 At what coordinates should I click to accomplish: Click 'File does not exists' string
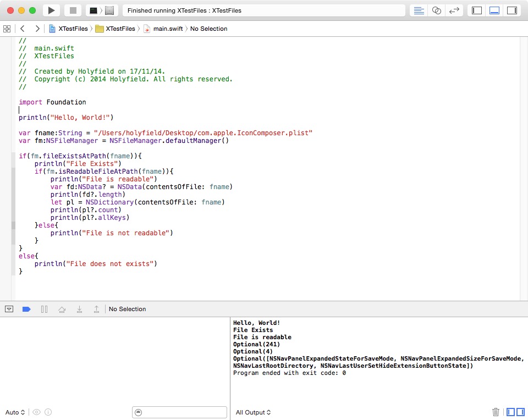(x=110, y=264)
